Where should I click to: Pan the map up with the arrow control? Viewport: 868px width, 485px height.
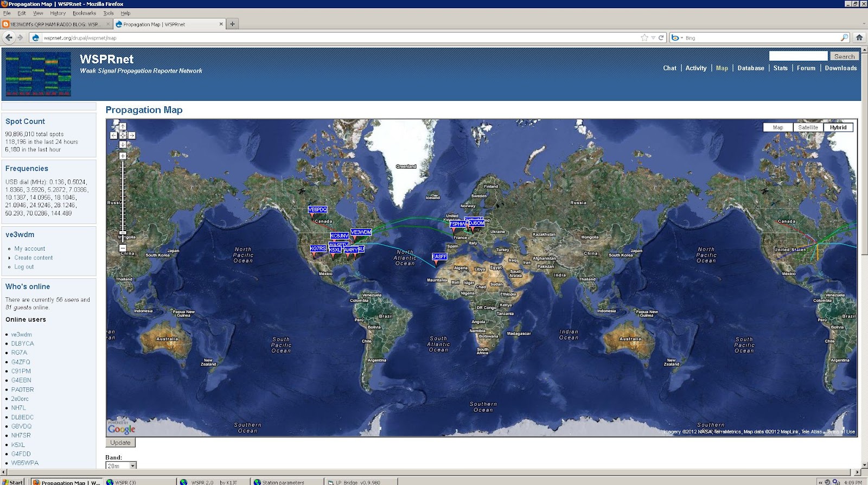[123, 126]
